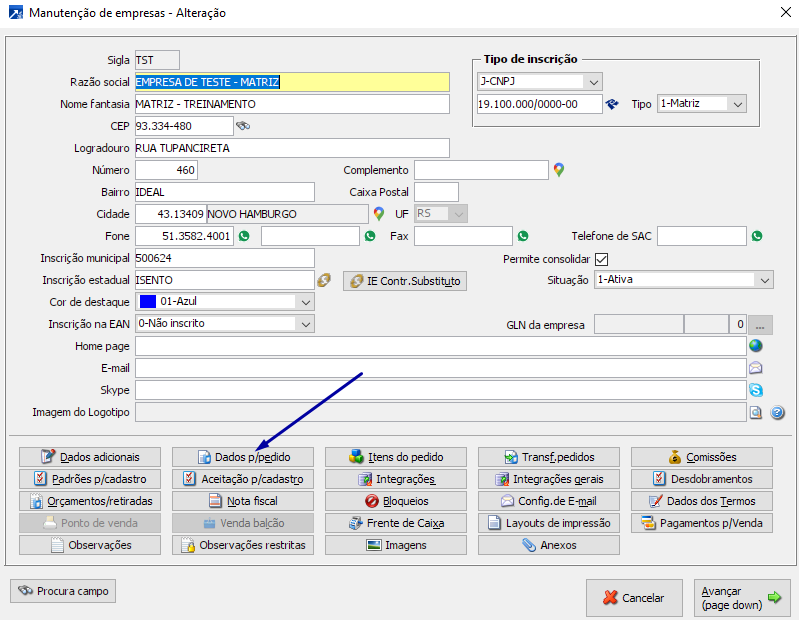Viewport: 799px width, 620px height.
Task: Toggle the Permite consolidar checkbox
Action: (601, 259)
